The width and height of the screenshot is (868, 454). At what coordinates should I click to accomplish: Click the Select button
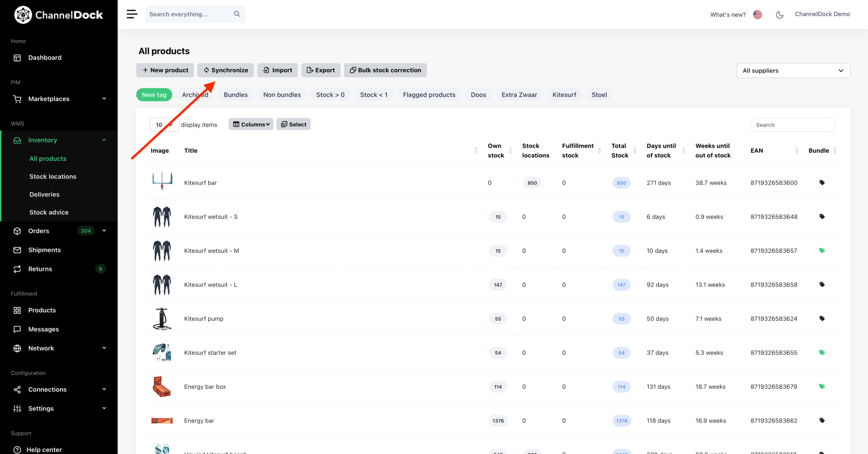[293, 125]
